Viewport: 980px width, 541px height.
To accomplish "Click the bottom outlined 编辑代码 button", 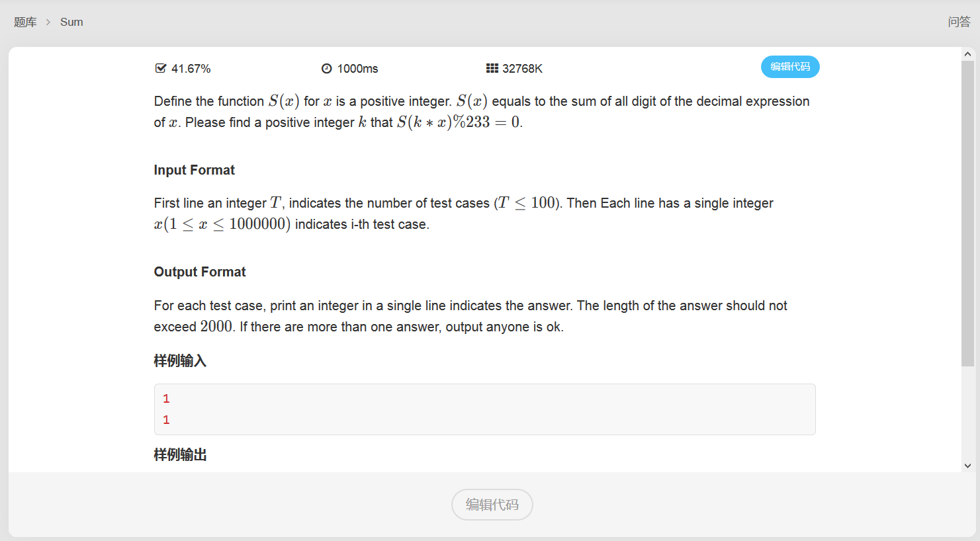I will point(492,505).
